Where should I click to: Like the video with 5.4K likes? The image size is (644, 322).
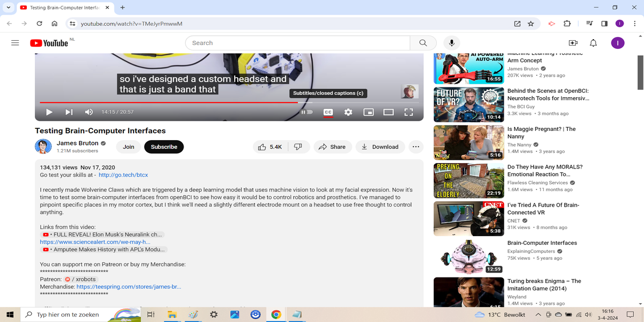tap(270, 147)
